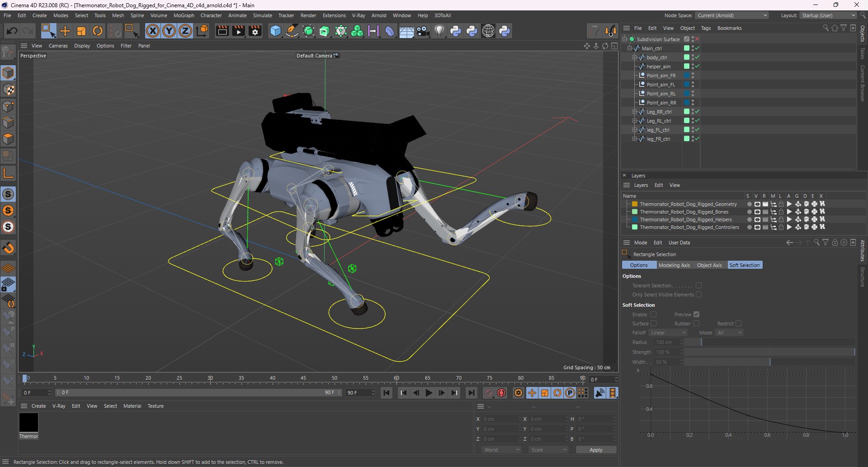Select the Rotate tool
This screenshot has height=467, width=868.
point(98,31)
